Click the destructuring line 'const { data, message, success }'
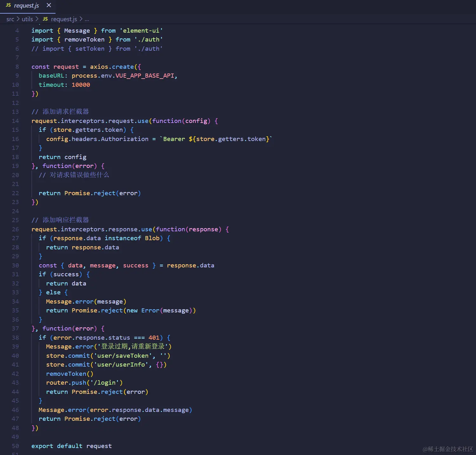Screen dimensions: 476x455 pos(127,266)
